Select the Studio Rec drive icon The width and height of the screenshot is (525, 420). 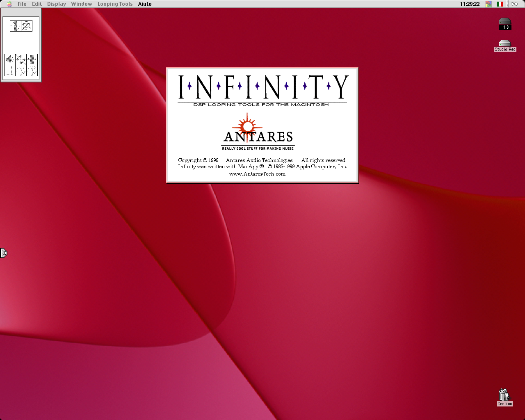505,46
